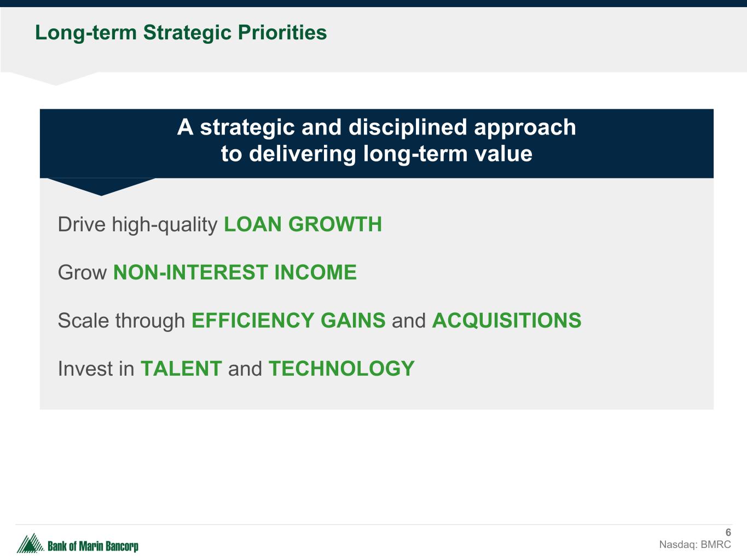The height and width of the screenshot is (560, 747).
Task: Click the green "LOAN GROWTH" text
Action: click(303, 225)
